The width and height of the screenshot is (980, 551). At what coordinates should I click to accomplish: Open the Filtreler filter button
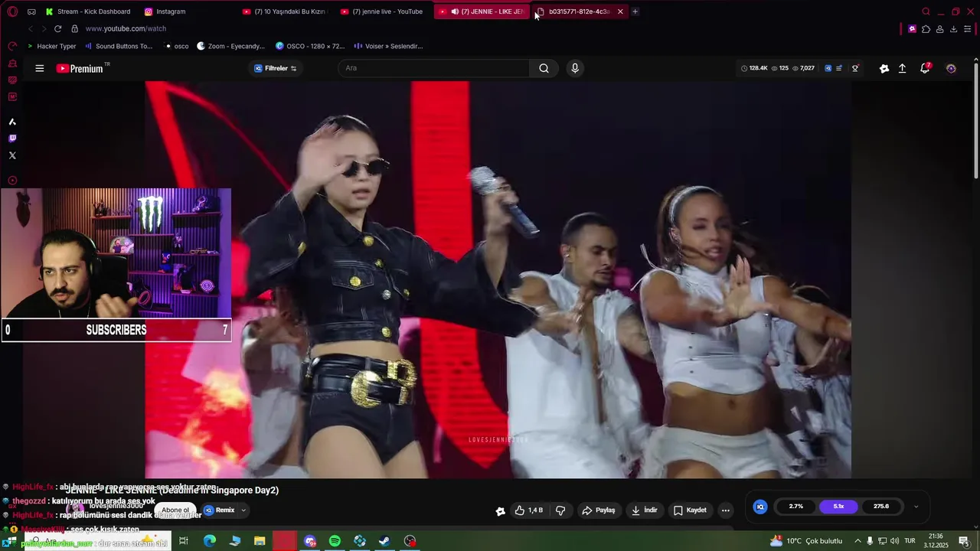pyautogui.click(x=275, y=68)
